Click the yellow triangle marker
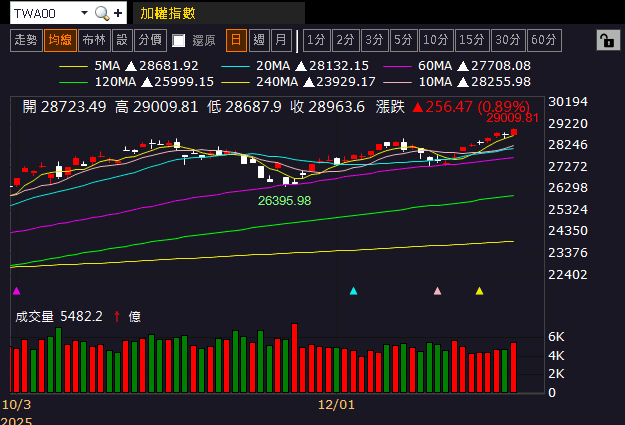The height and width of the screenshot is (425, 625). click(x=480, y=291)
